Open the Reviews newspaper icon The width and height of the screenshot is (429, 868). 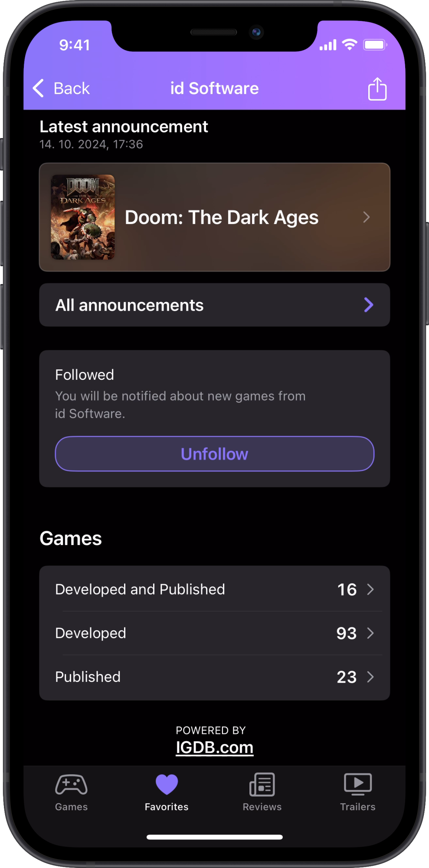tap(262, 785)
